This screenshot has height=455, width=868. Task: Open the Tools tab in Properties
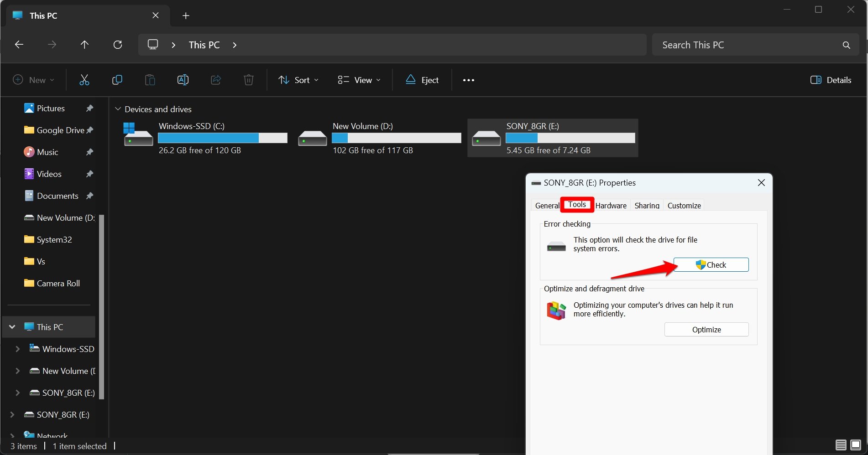coord(577,205)
